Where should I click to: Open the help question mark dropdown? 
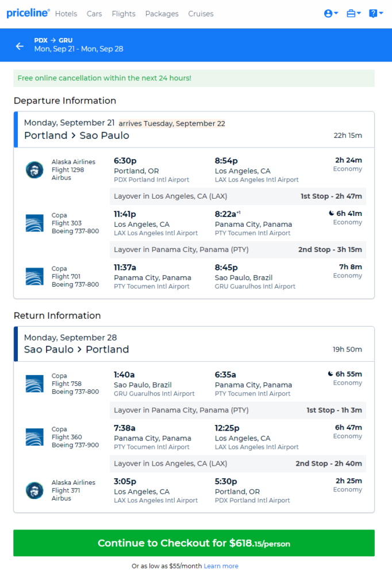coord(376,14)
